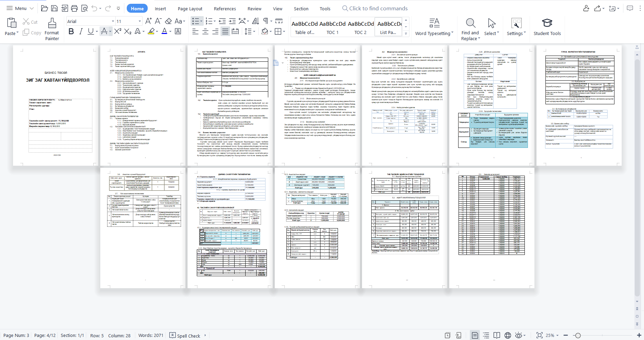This screenshot has height=340, width=644.
Task: Switch to the Insert tab
Action: (x=160, y=9)
